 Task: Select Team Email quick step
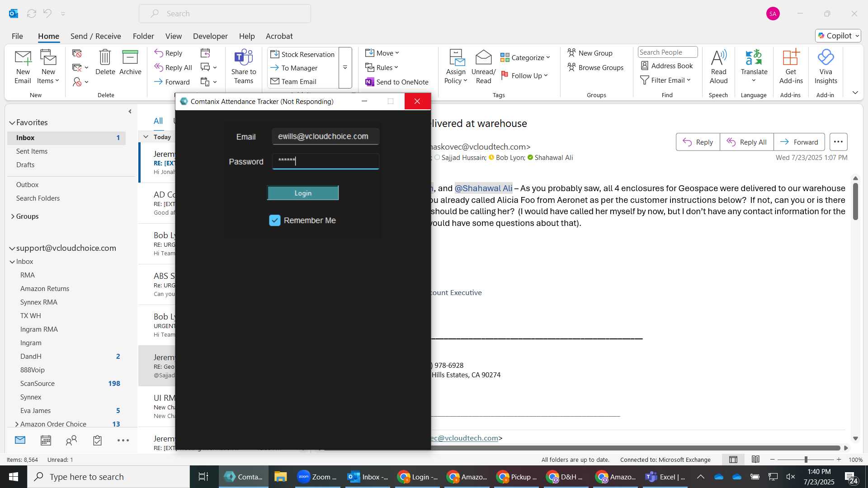point(293,81)
